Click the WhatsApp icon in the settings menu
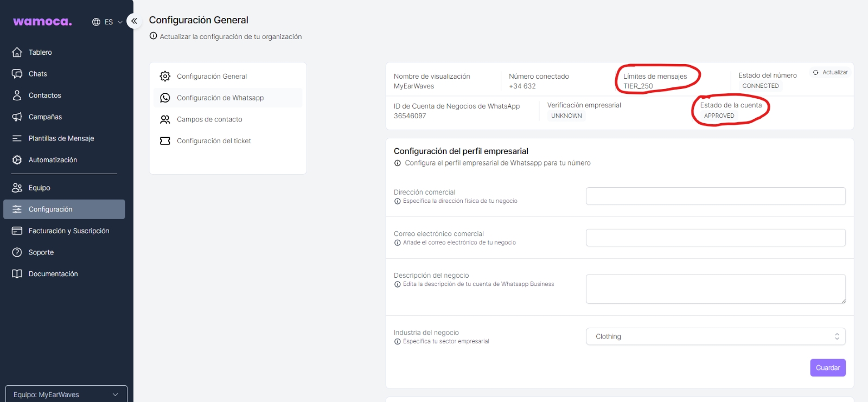The width and height of the screenshot is (868, 402). click(x=165, y=98)
